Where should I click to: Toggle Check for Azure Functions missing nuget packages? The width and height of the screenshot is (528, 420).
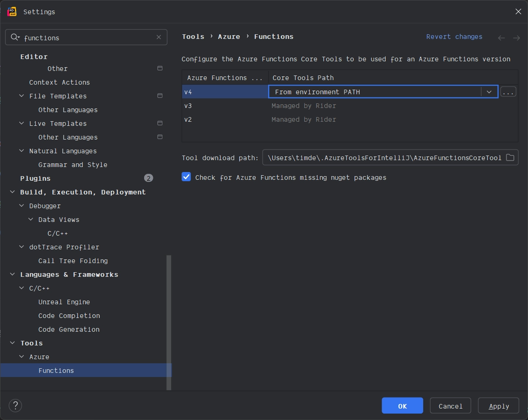(x=186, y=177)
